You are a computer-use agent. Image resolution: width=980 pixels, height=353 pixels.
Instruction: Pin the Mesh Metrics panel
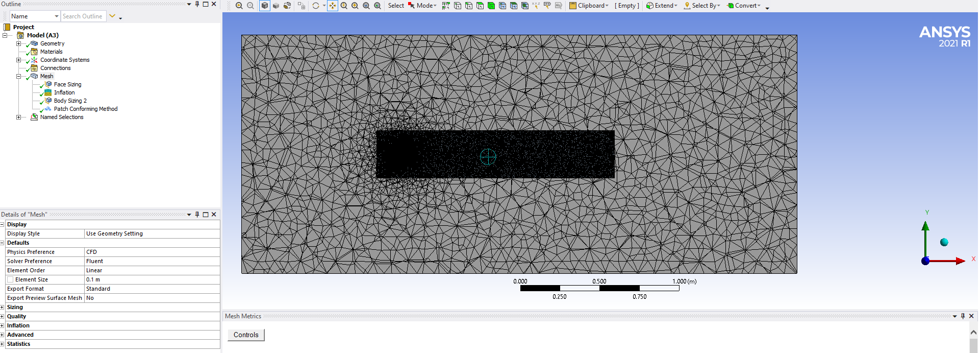pos(963,316)
